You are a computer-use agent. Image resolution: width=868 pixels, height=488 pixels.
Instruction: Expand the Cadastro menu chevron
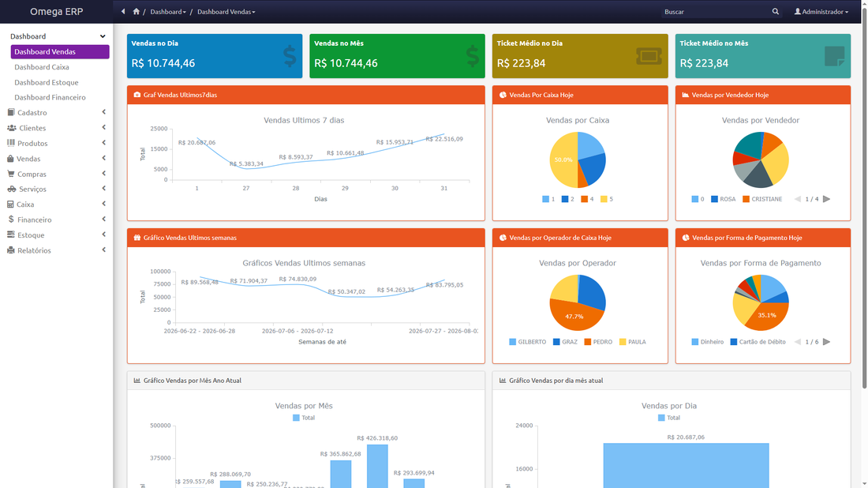pyautogui.click(x=103, y=112)
